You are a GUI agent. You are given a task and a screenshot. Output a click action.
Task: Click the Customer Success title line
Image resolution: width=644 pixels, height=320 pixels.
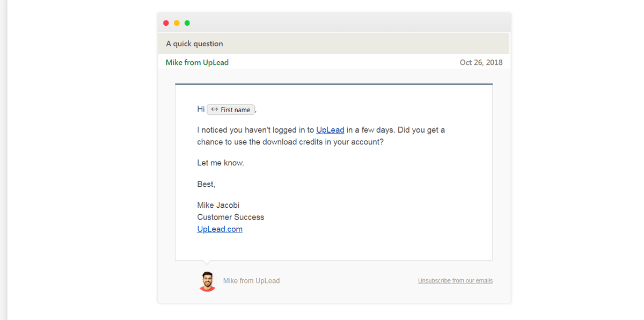[x=231, y=217]
